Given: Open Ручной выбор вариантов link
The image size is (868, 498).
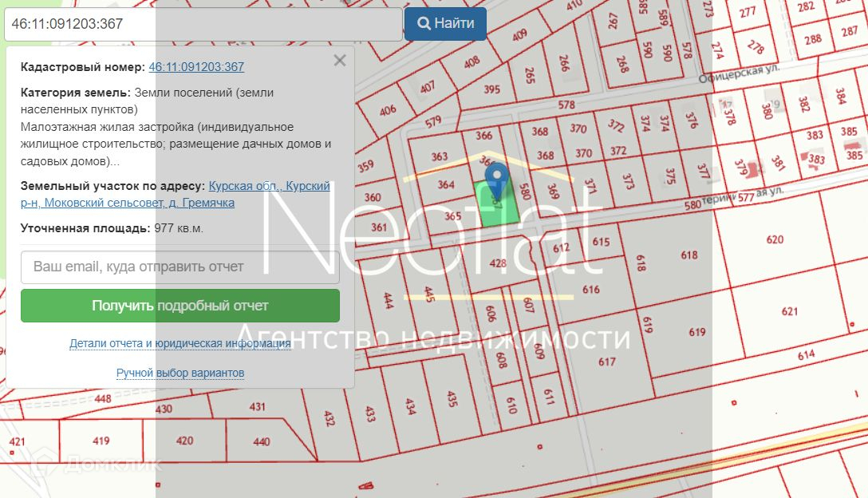Looking at the screenshot, I should 180,373.
